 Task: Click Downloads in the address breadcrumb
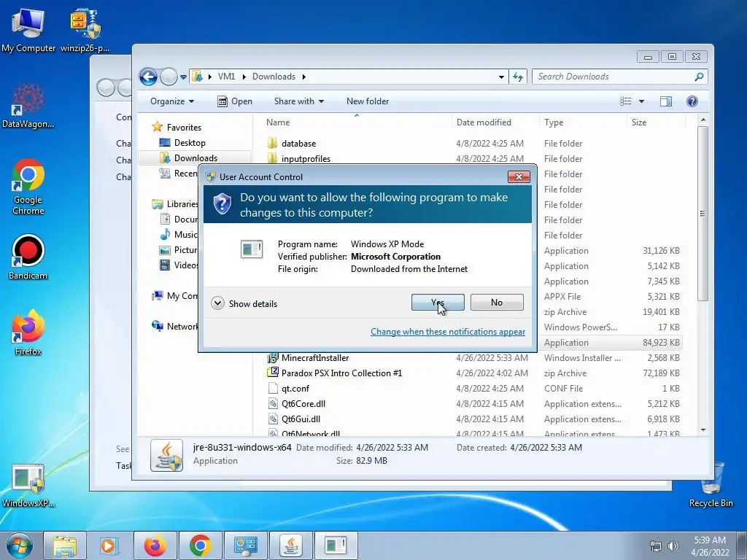coord(274,77)
